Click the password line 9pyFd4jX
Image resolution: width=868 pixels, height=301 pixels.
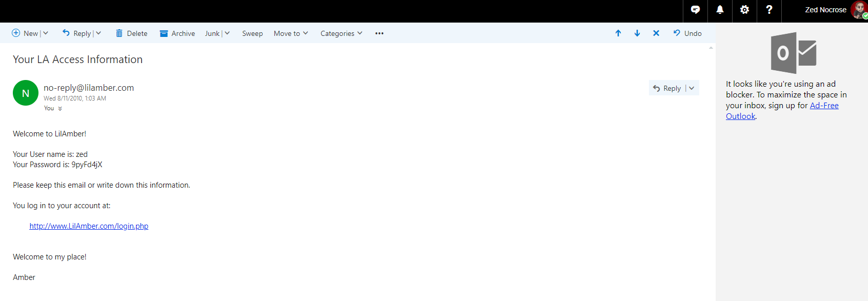point(57,165)
